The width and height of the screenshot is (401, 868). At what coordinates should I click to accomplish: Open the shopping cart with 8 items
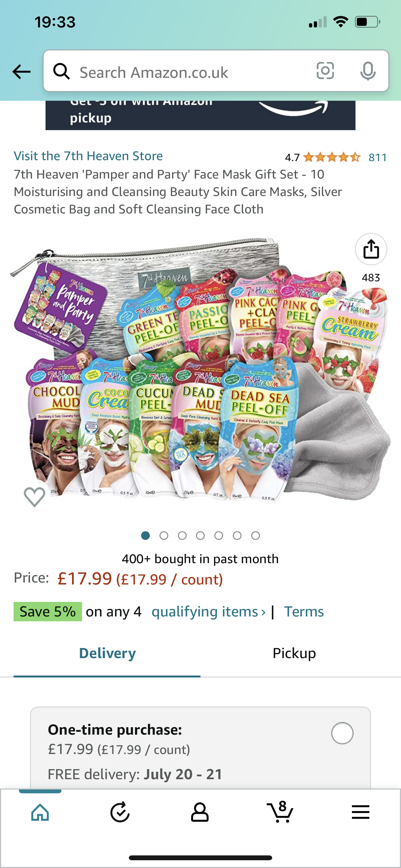pos(280,812)
